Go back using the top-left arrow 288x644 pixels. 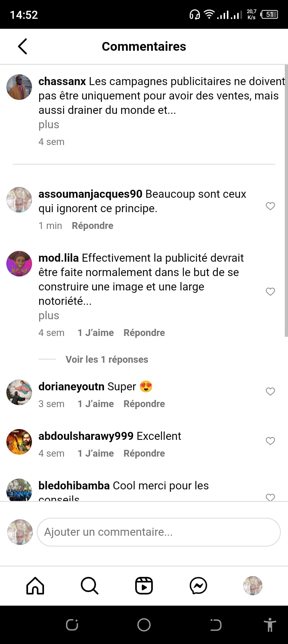[23, 46]
